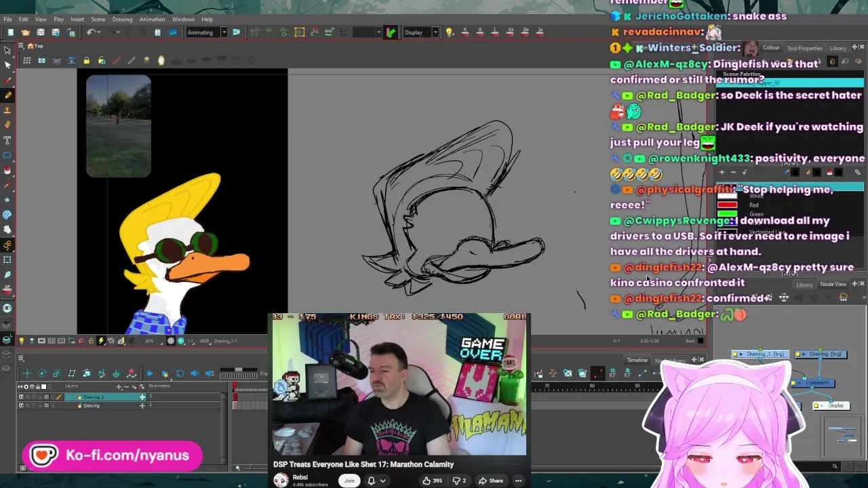Screen dimensions: 868x488
Task: Toggle sound playback speaker icon in Timeline
Action: tap(195, 373)
